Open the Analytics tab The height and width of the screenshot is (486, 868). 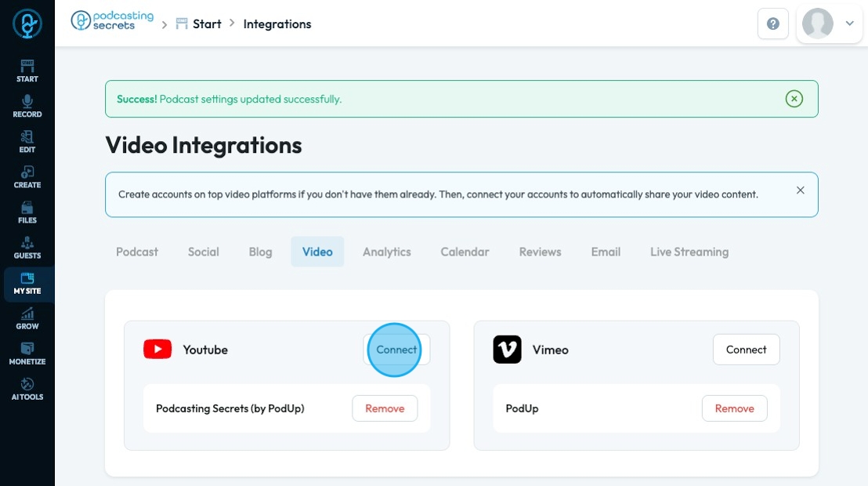click(x=387, y=252)
